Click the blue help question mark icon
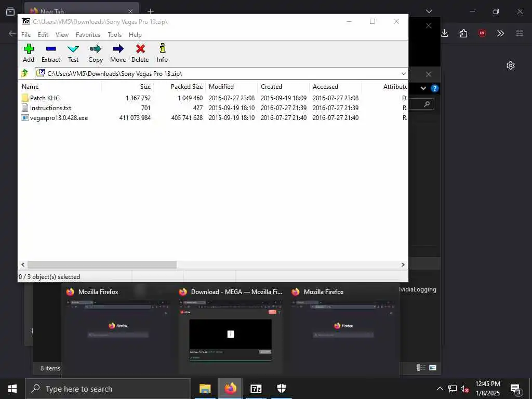Image resolution: width=532 pixels, height=399 pixels. point(434,88)
